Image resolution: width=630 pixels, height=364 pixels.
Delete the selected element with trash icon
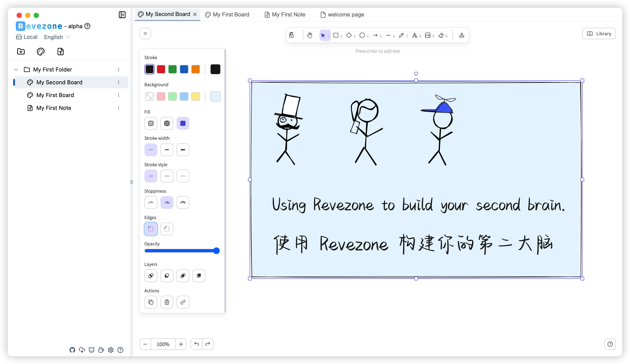[x=167, y=302]
